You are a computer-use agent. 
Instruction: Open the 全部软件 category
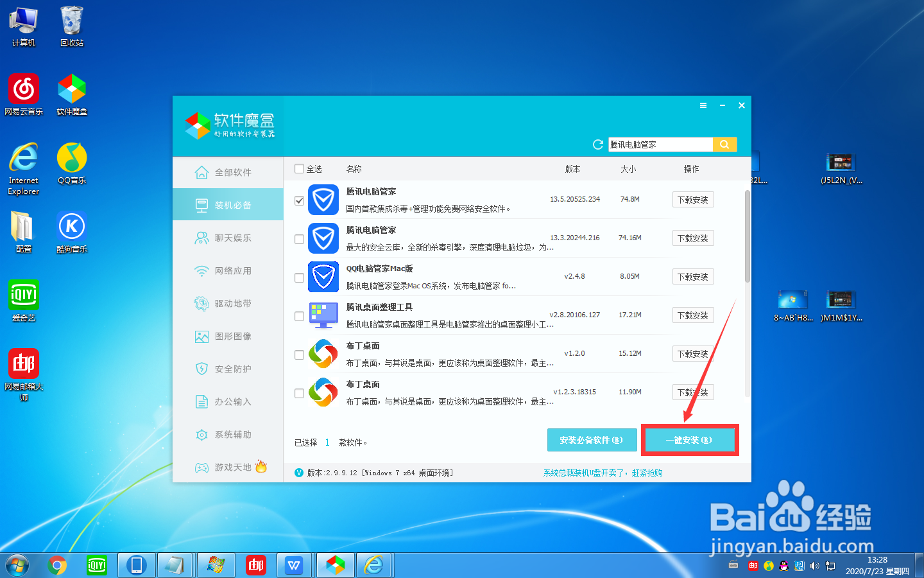[x=228, y=172]
